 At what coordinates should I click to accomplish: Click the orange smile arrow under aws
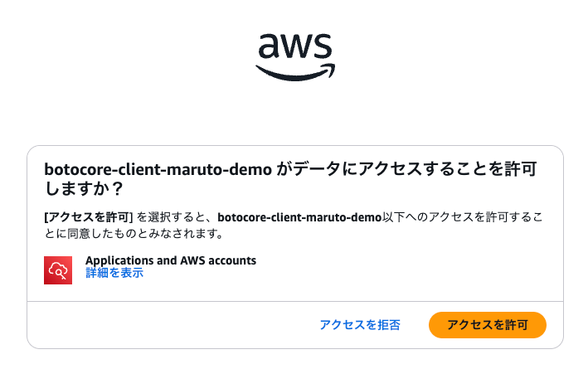pos(295,72)
